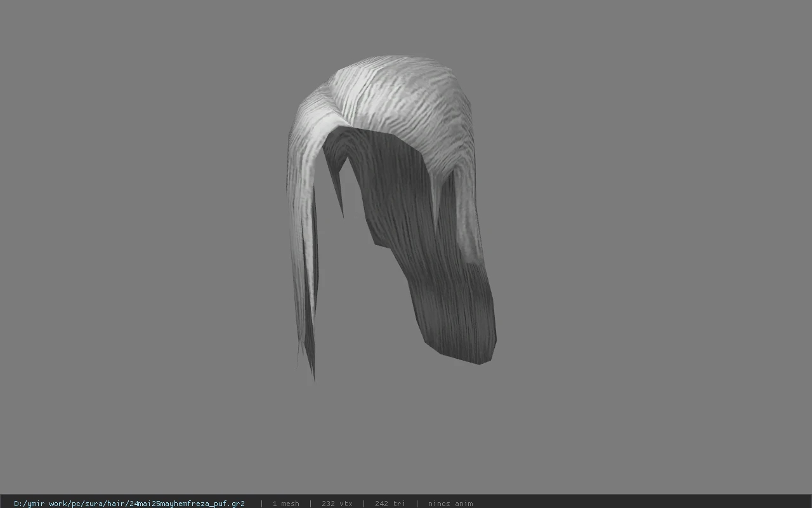Select the "1 mesh" status indicator
The width and height of the screenshot is (812, 508).
tap(285, 504)
